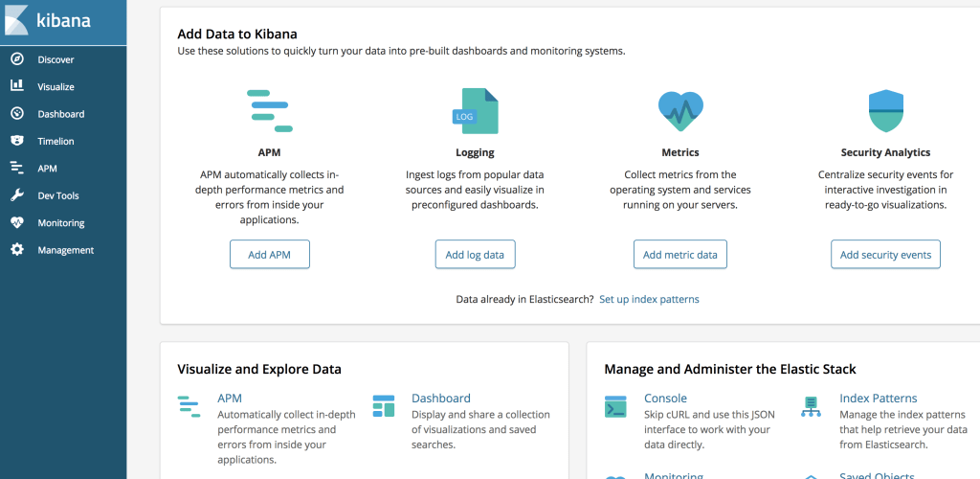Open the Index Patterns link under Manage
Viewport: 980px width, 479px height.
(x=878, y=399)
